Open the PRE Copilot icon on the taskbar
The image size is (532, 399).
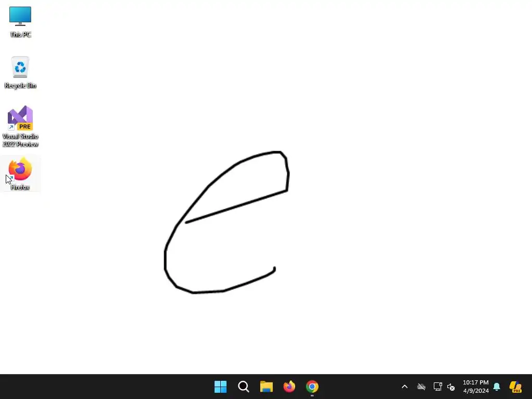[x=515, y=387]
